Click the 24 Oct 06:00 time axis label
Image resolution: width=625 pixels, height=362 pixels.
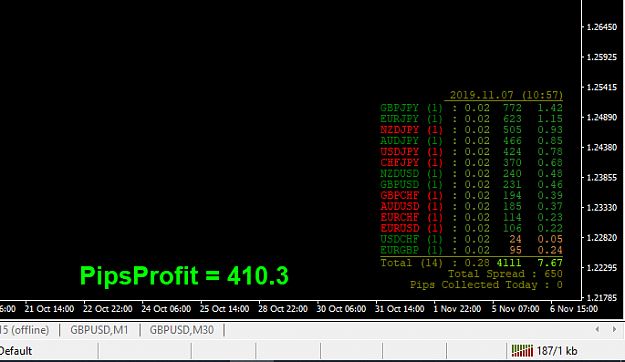(x=166, y=309)
